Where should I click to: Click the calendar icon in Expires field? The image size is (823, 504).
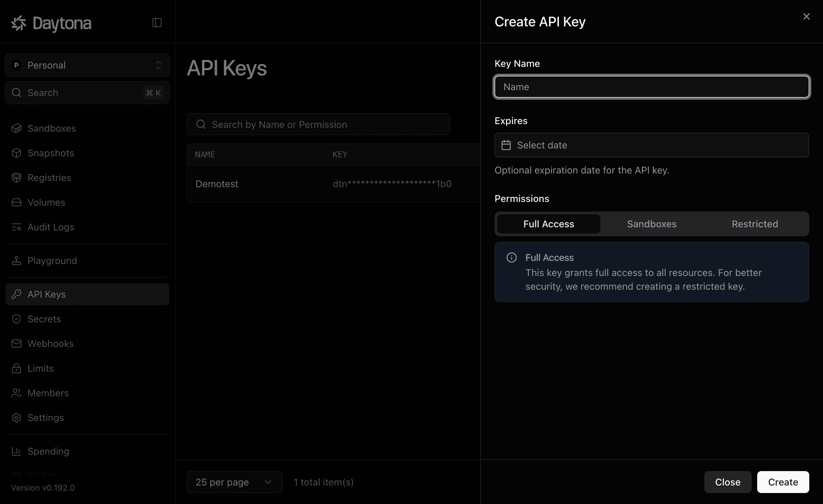506,145
